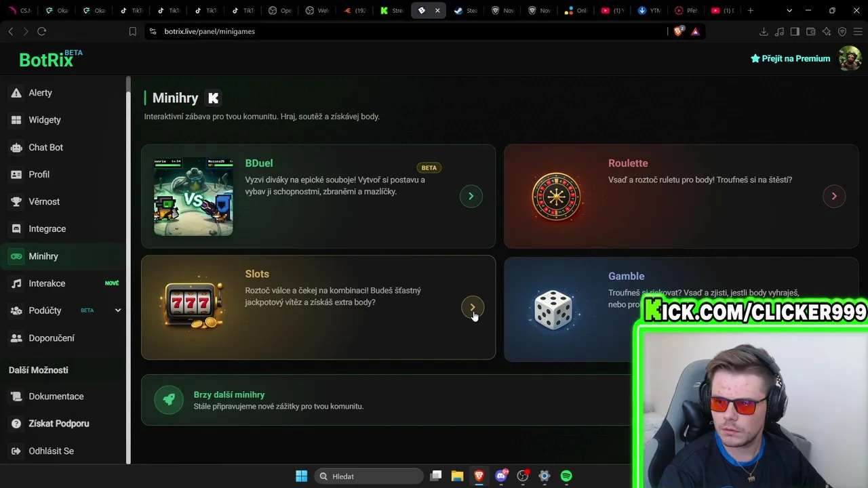Image resolution: width=868 pixels, height=488 pixels.
Task: Click the Doporučení person icon
Action: pos(16,338)
